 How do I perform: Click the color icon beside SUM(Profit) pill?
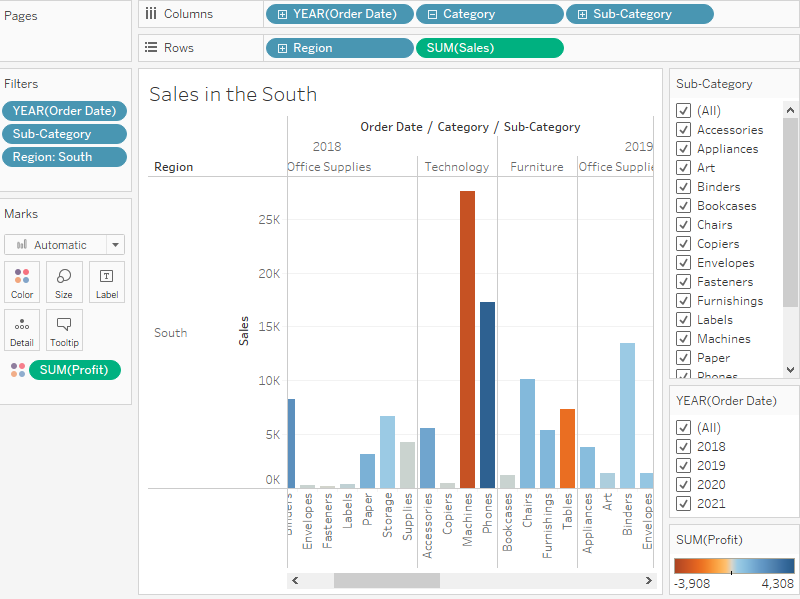17,370
